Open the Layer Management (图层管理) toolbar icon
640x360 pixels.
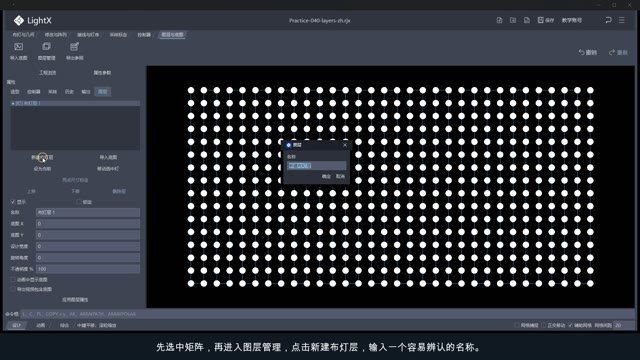(46, 47)
